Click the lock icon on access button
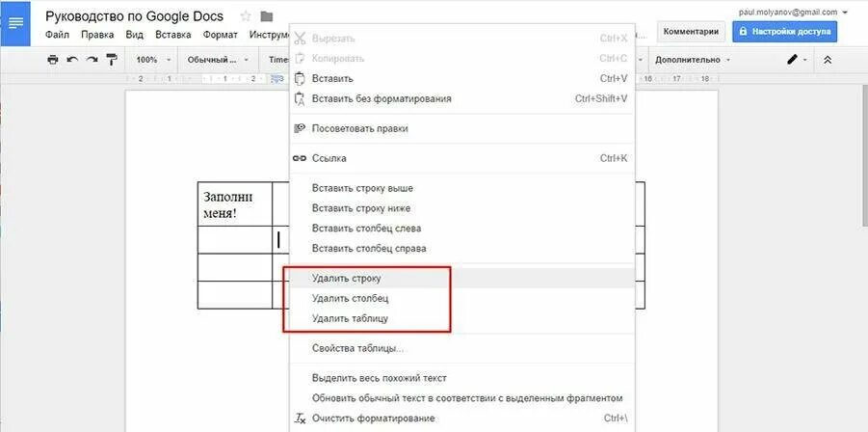The image size is (868, 432). click(x=744, y=32)
